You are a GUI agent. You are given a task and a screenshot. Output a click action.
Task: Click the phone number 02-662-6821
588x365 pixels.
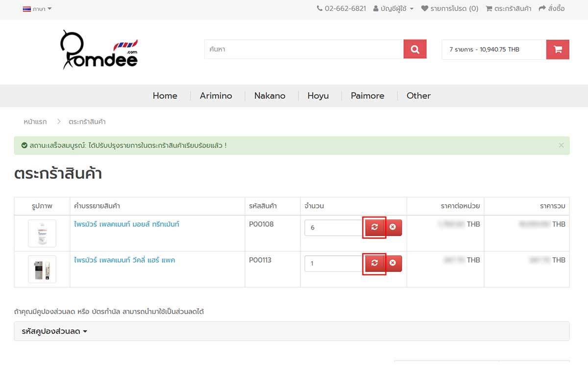[342, 8]
